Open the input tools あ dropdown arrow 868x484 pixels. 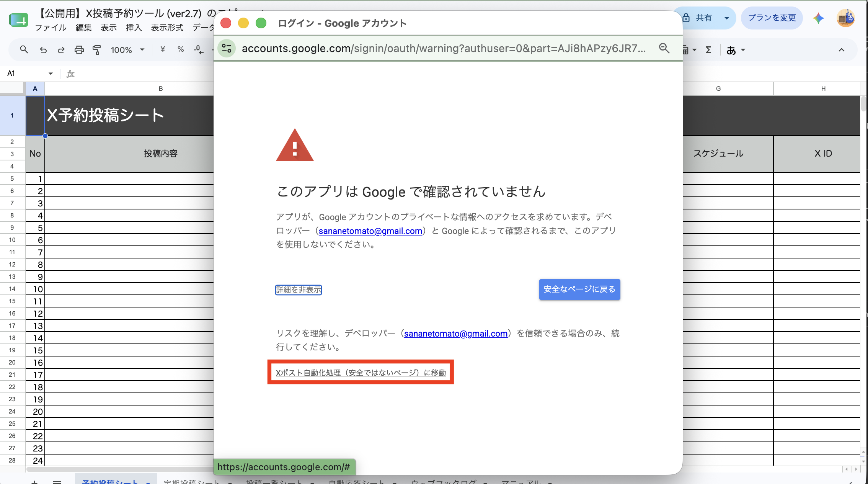(x=743, y=50)
